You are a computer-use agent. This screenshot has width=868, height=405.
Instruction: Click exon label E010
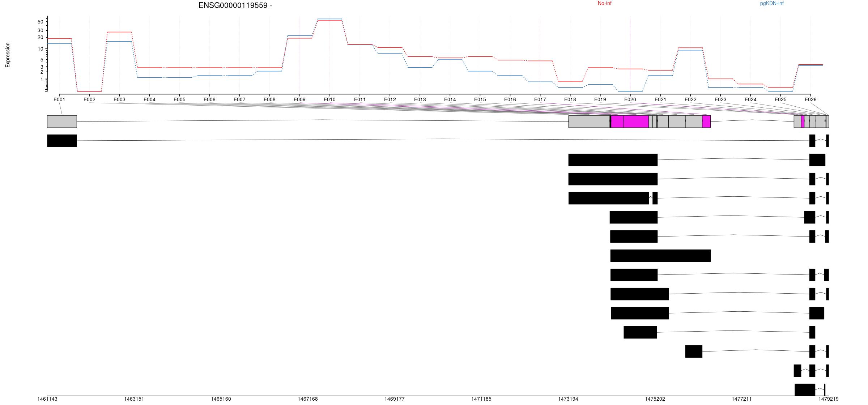tap(329, 99)
